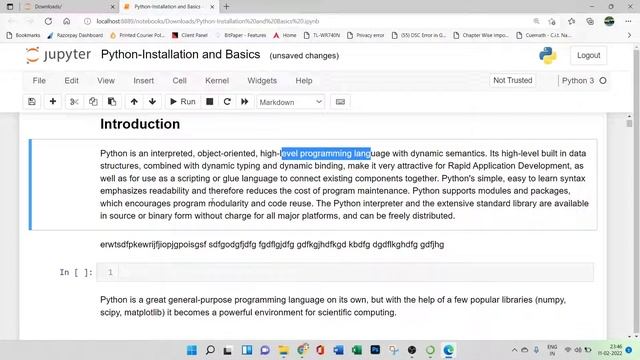Viewport: 640px width, 360px height.
Task: Cut selected cells with the scissors icon
Action: (x=74, y=102)
